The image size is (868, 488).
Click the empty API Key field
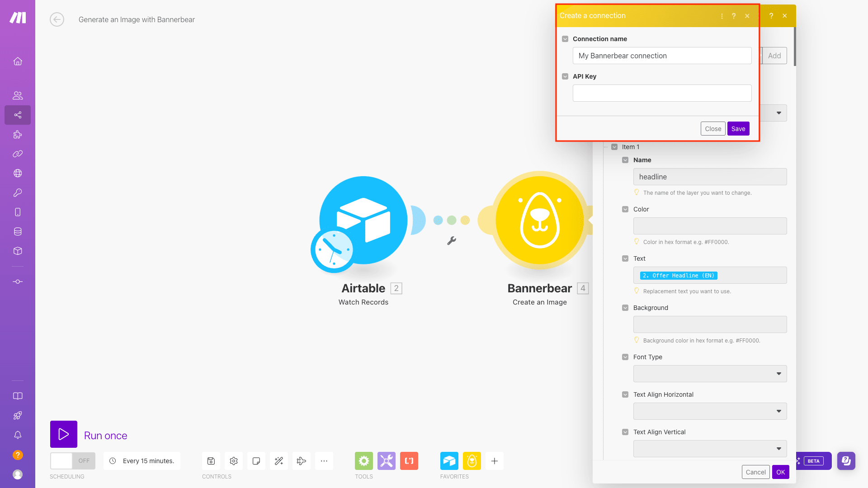(x=662, y=93)
